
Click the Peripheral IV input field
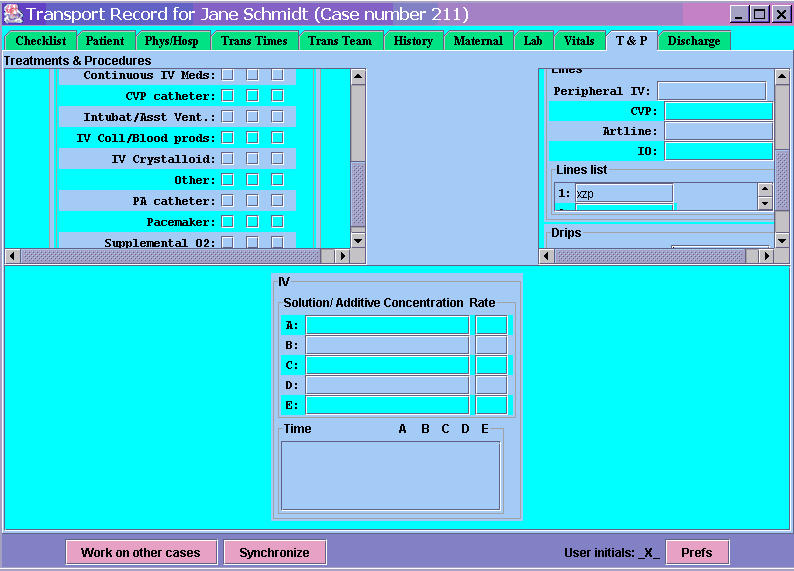click(x=711, y=91)
